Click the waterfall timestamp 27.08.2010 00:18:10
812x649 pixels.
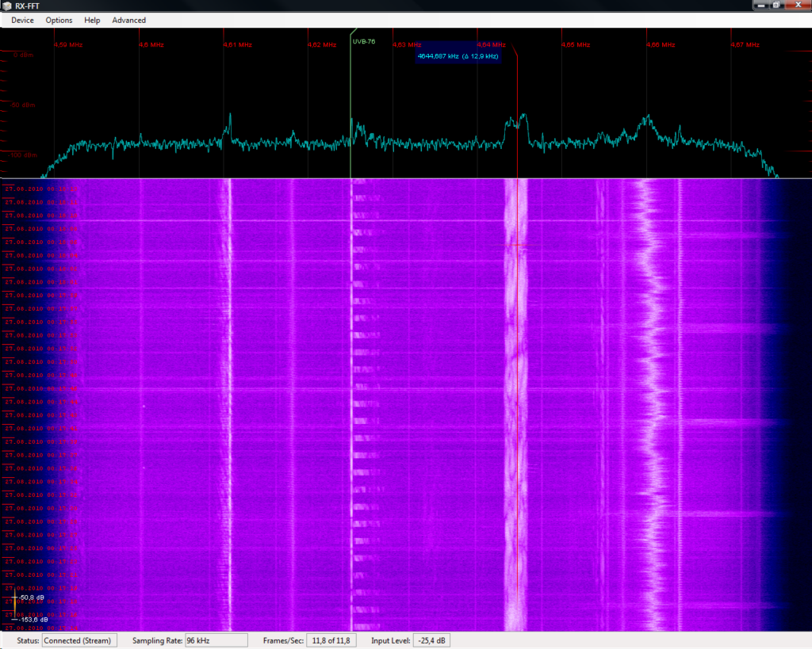(x=41, y=216)
